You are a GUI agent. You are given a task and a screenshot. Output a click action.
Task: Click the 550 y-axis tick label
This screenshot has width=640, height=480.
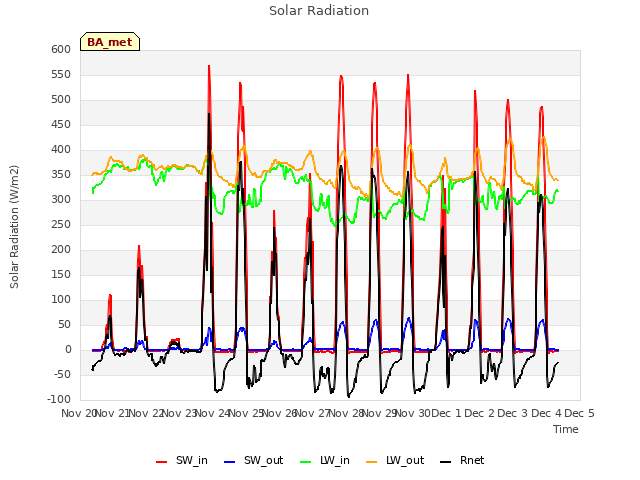tap(61, 74)
